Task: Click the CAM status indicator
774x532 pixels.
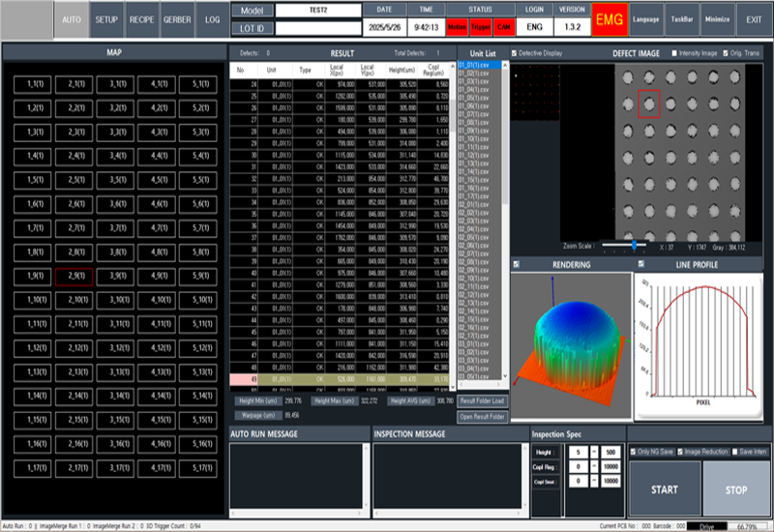Action: 504,26
